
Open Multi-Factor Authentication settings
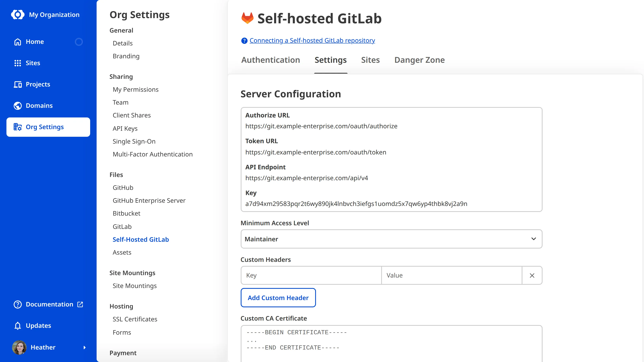pyautogui.click(x=153, y=154)
